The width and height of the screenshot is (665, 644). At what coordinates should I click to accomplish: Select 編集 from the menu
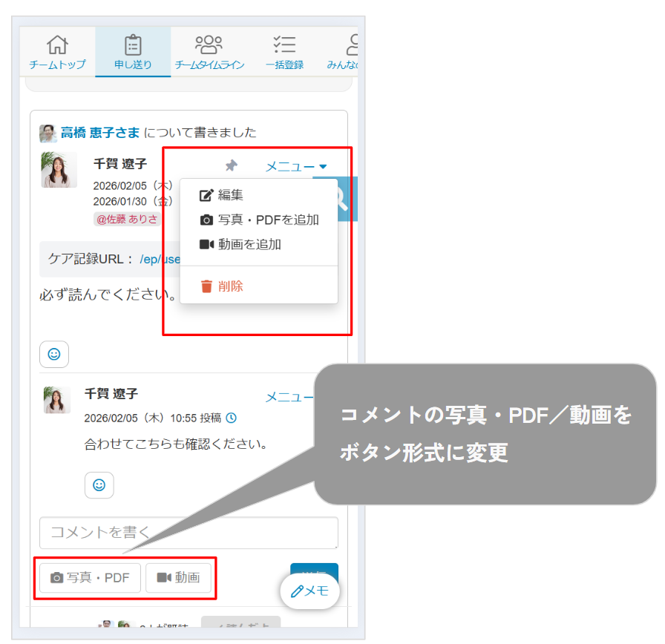(x=230, y=195)
